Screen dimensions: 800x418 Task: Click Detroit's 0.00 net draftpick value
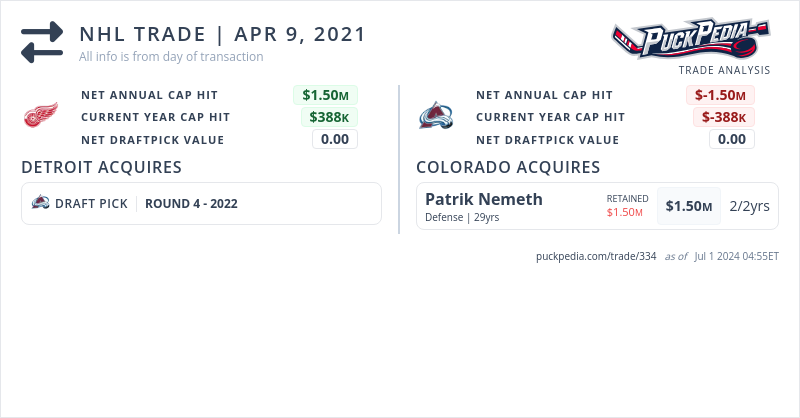[x=335, y=139]
